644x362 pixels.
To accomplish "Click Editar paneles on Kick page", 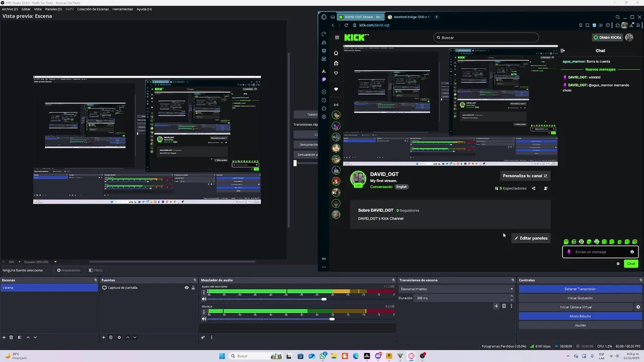I will point(531,238).
